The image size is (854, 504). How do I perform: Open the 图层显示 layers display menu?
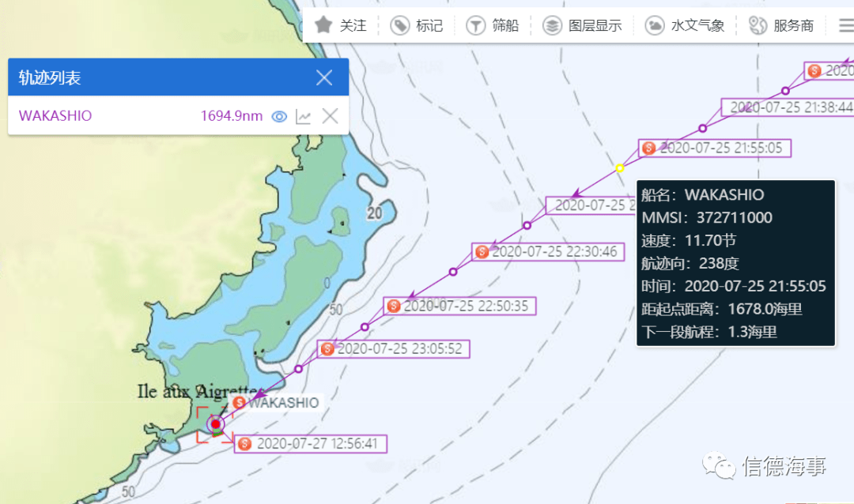pos(552,25)
